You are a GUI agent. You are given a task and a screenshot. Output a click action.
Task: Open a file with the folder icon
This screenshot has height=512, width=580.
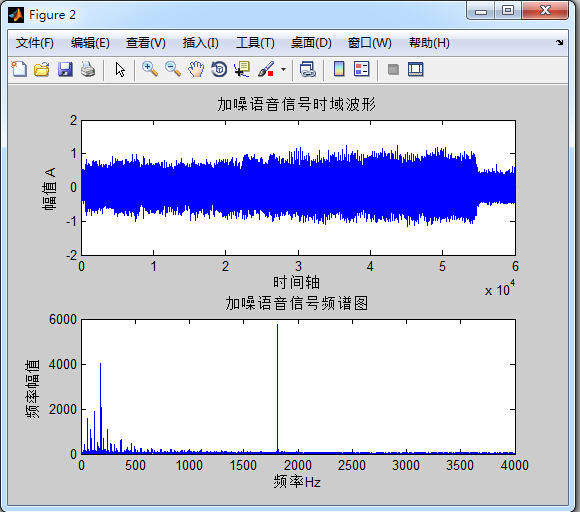pyautogui.click(x=42, y=69)
